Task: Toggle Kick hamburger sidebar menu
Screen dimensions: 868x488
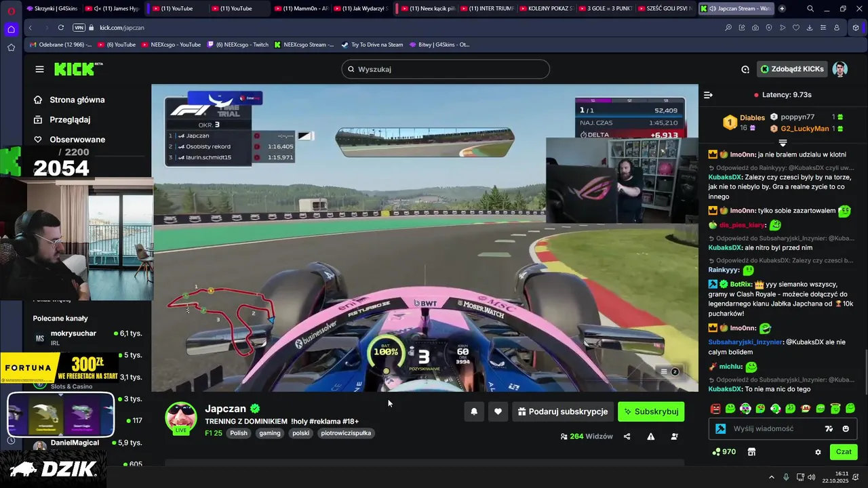Action: (x=39, y=69)
